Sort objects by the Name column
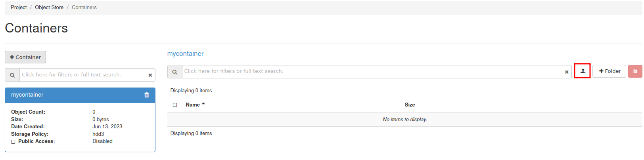This screenshot has width=644, height=160. [x=193, y=105]
